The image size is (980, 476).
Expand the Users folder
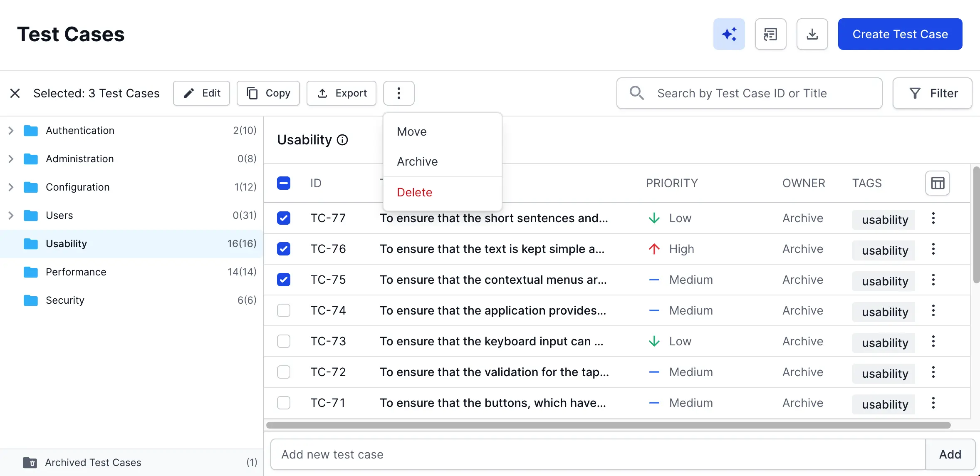11,216
